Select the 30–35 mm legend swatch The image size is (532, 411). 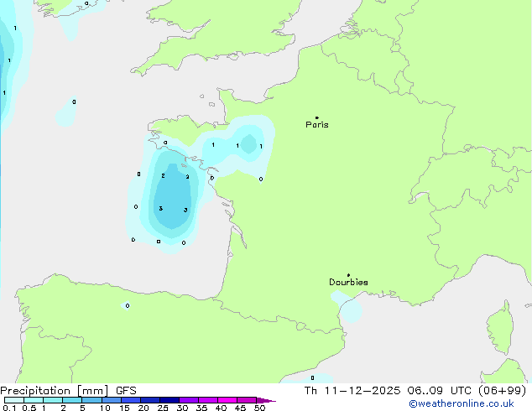pos(188,400)
